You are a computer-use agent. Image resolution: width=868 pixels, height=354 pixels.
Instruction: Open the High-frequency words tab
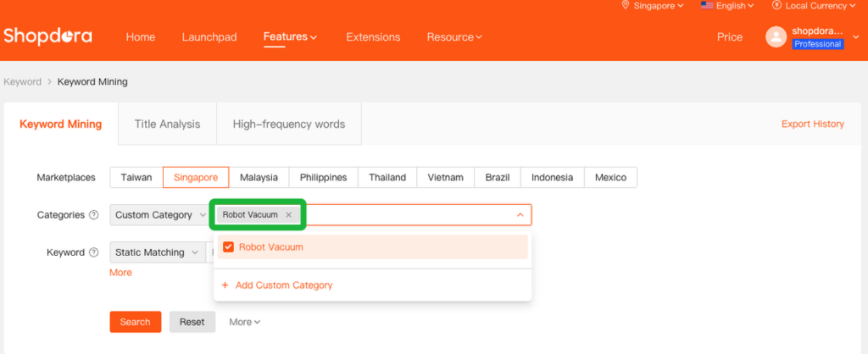click(289, 124)
